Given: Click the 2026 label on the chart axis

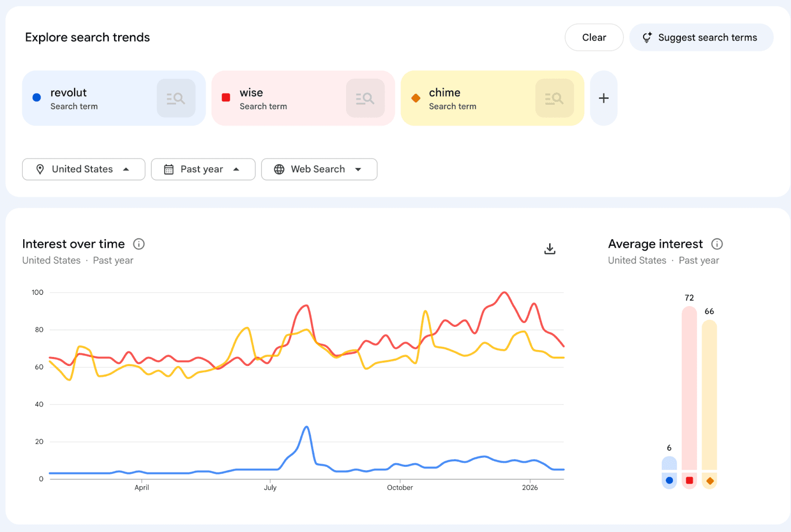Looking at the screenshot, I should (x=530, y=488).
